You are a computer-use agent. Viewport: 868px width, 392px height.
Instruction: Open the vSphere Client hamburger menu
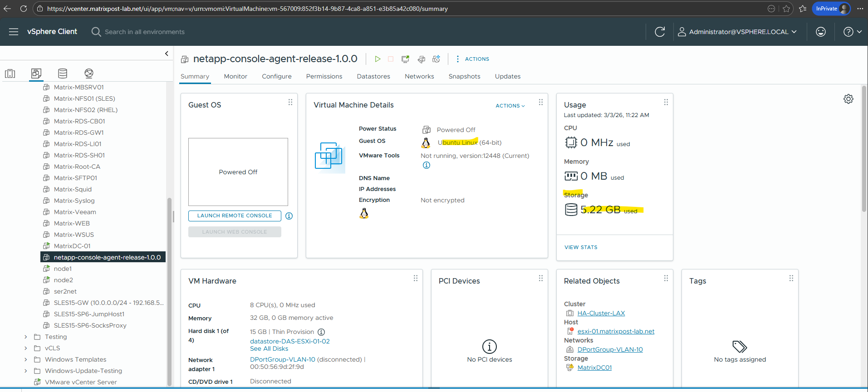tap(14, 32)
